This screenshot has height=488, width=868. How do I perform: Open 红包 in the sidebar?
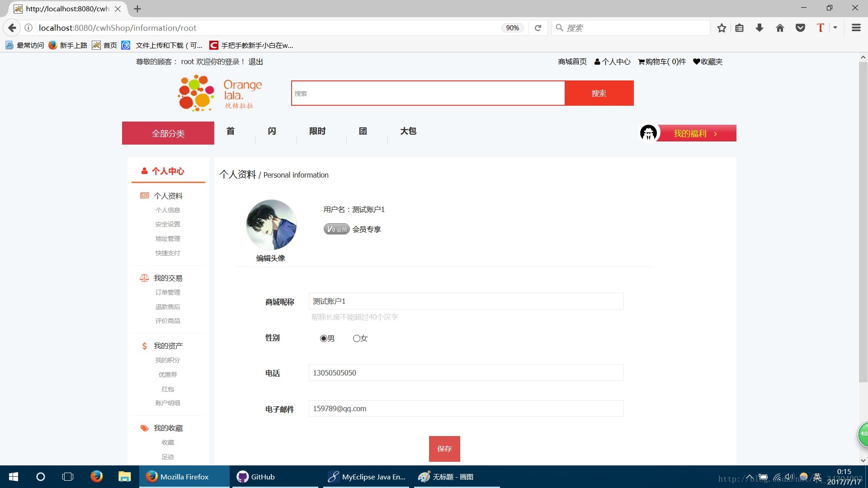(x=168, y=389)
